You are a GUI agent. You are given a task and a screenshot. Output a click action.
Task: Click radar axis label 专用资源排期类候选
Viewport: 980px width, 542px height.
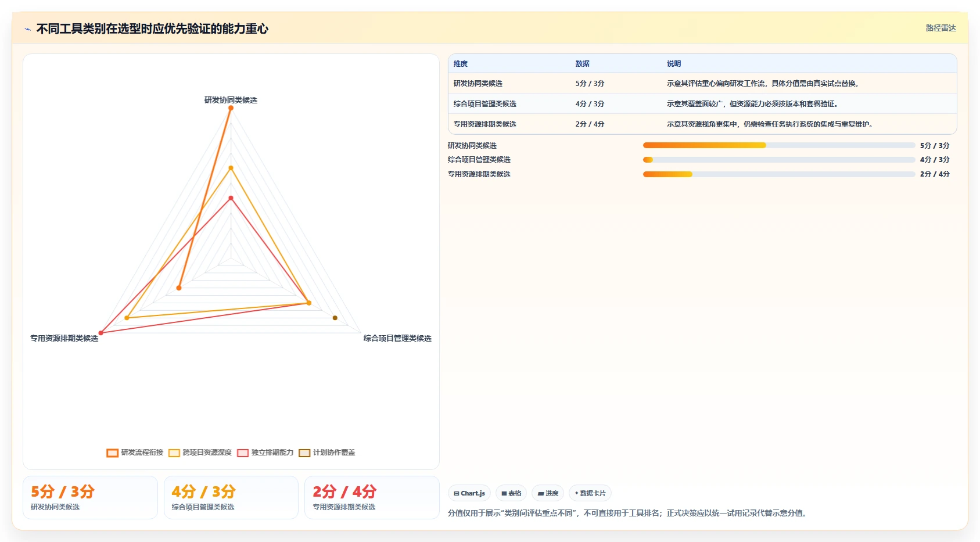click(x=64, y=338)
